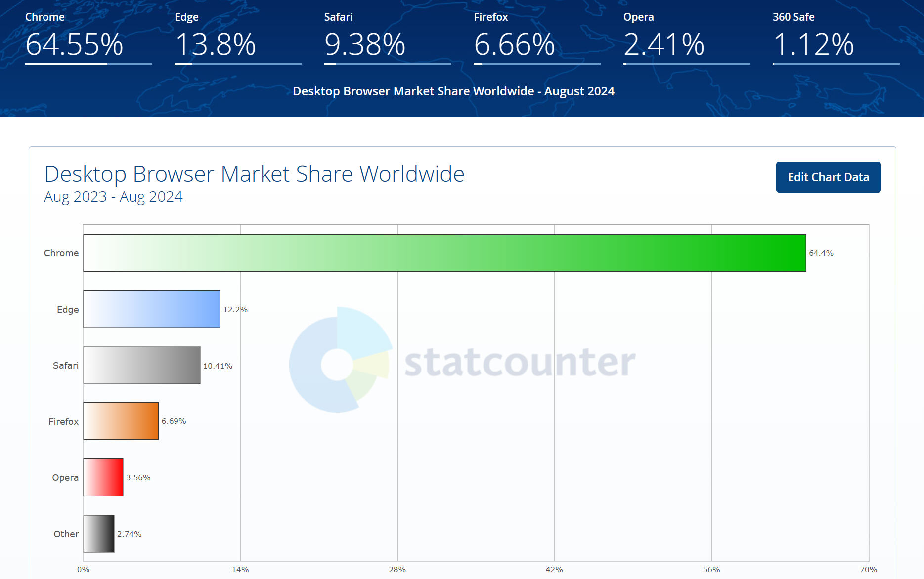
Task: Click the 10.41% value beside the Safari bar
Action: 218,366
